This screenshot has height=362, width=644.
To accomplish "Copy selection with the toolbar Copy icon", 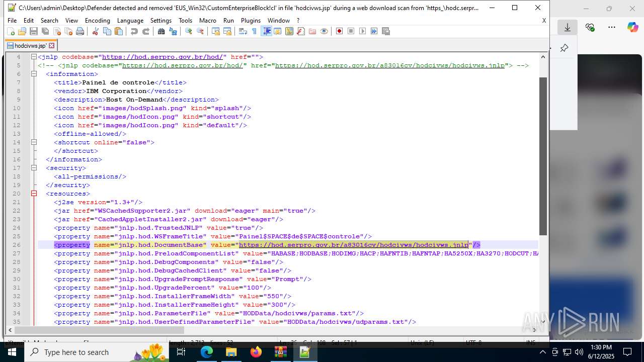I will pyautogui.click(x=107, y=31).
